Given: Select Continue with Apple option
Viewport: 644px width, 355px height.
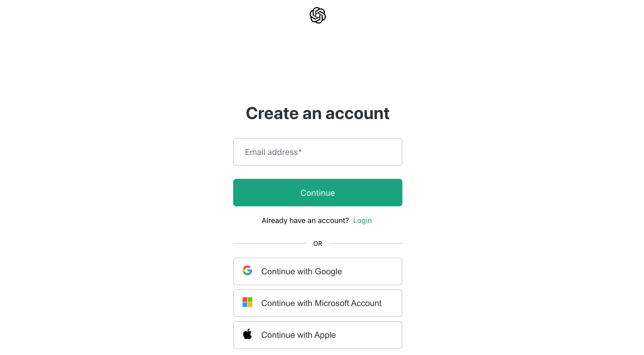Looking at the screenshot, I should click(318, 335).
